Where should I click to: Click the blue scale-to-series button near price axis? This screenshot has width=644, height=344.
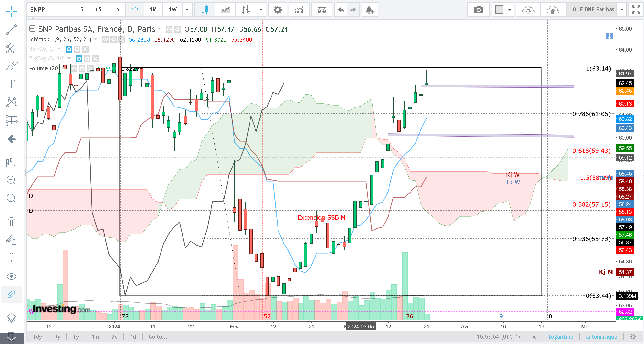pos(609,36)
